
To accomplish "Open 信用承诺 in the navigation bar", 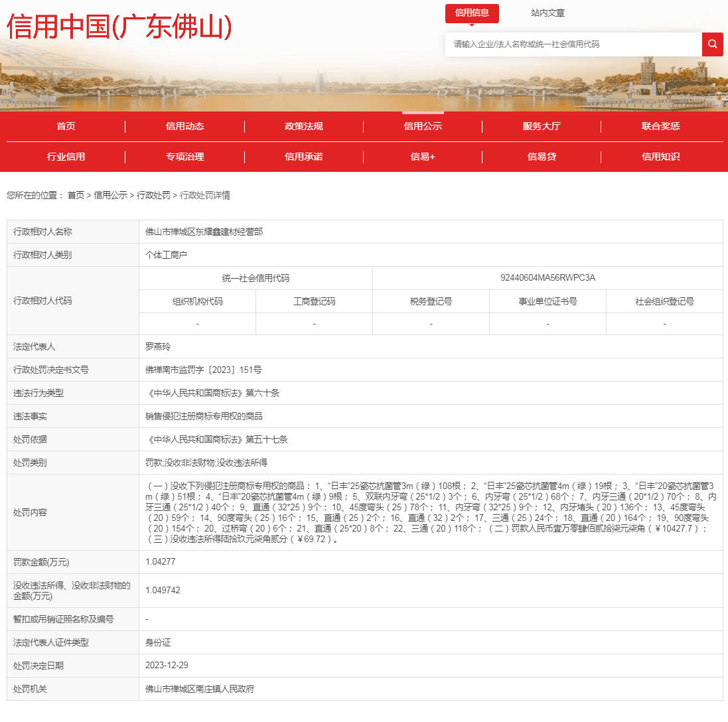I will (303, 157).
